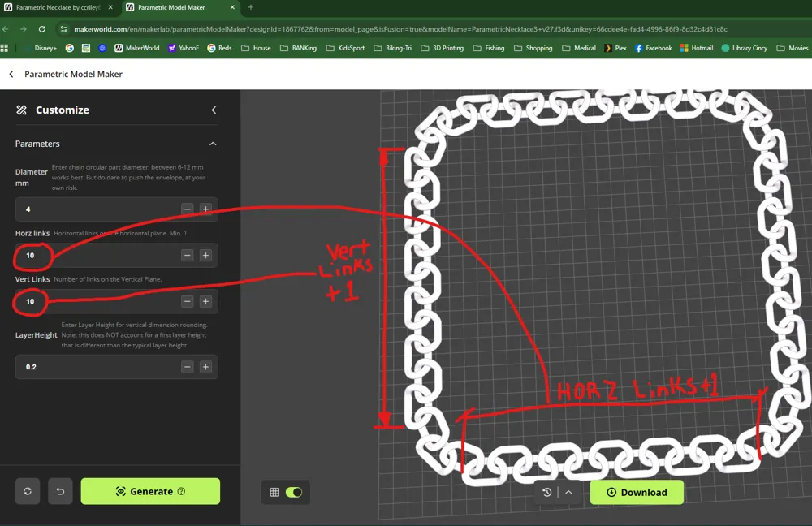The height and width of the screenshot is (526, 812).
Task: Reload the page
Action: 42,29
